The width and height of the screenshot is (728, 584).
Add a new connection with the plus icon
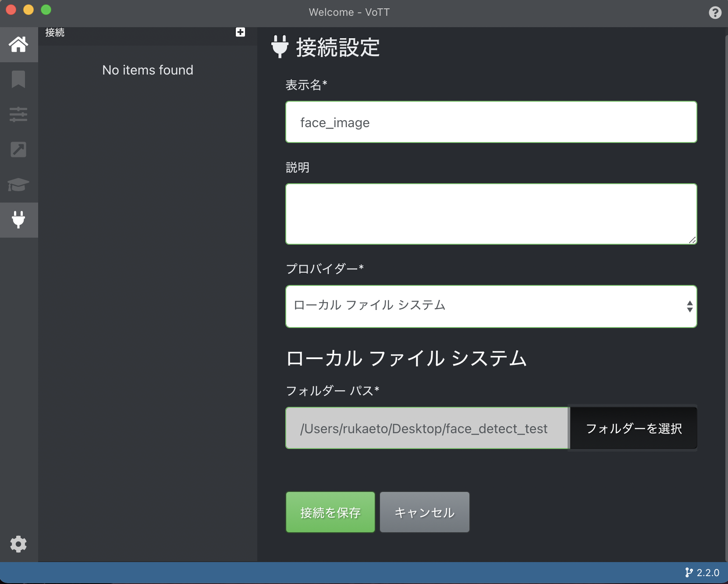[x=240, y=32]
